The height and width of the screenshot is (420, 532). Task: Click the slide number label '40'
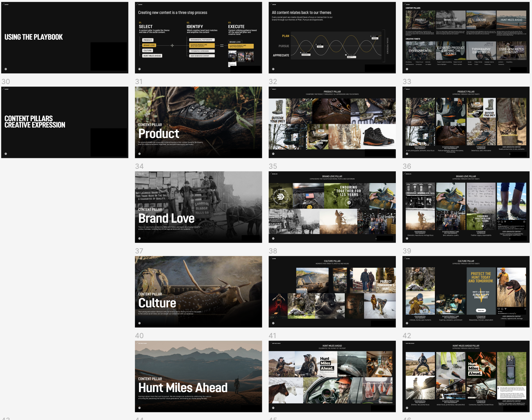click(x=139, y=336)
